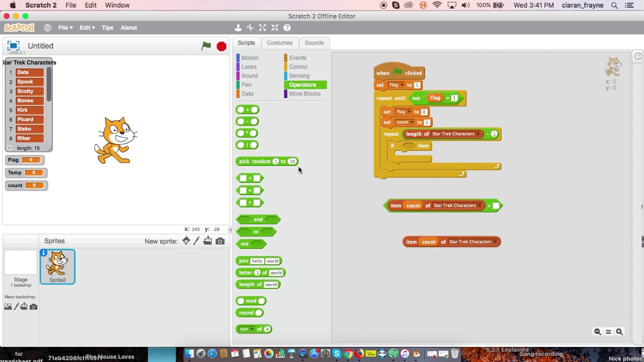Click the globe language icon
This screenshot has width=644, height=362.
[47, 28]
